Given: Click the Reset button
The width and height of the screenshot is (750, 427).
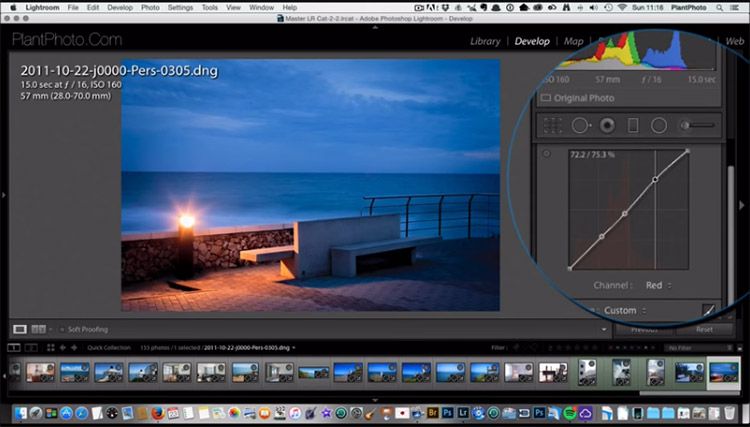Looking at the screenshot, I should [x=704, y=329].
